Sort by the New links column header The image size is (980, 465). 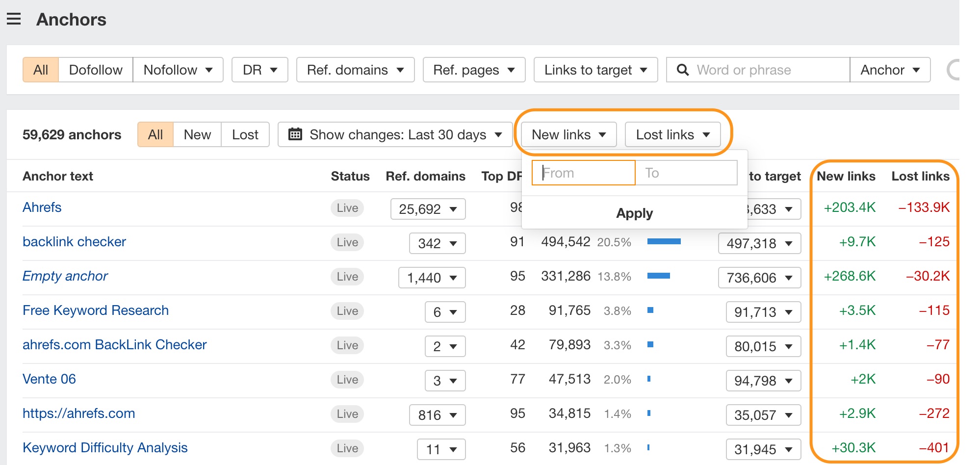tap(846, 176)
